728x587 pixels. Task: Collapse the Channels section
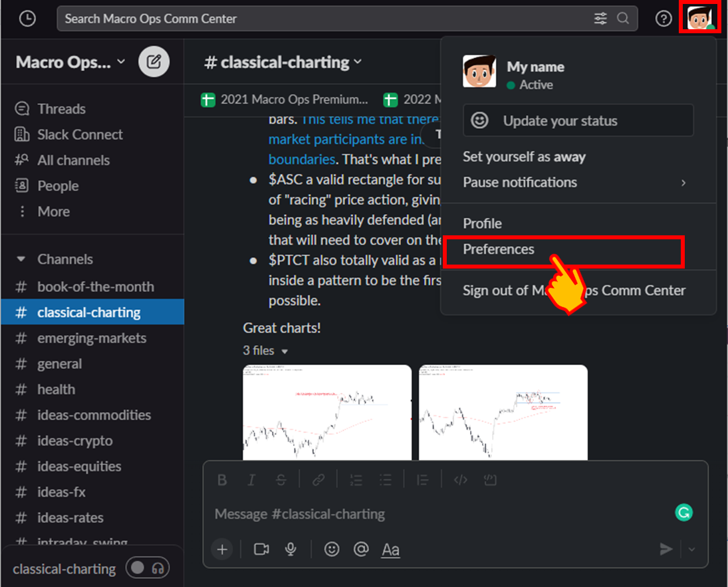21,259
